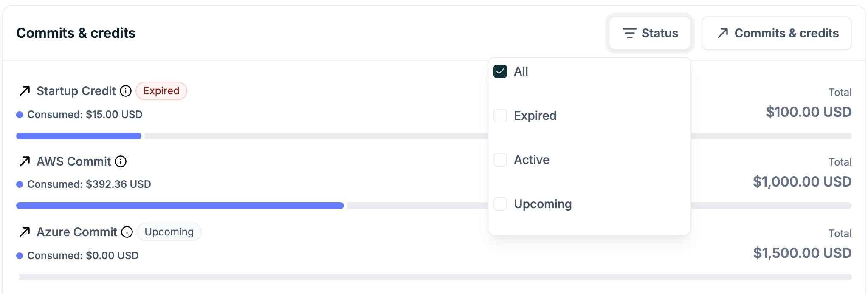Click the filter icon inside the Status button
868x294 pixels.
[x=629, y=33]
